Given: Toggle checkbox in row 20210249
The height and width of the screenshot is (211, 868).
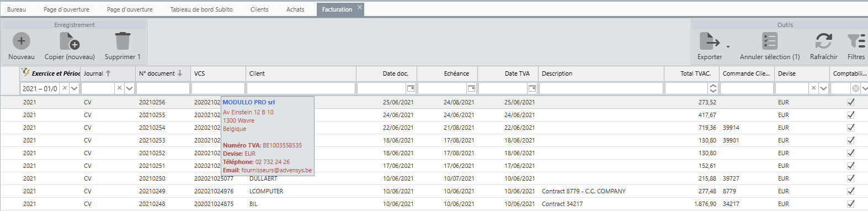Looking at the screenshot, I should [x=851, y=191].
